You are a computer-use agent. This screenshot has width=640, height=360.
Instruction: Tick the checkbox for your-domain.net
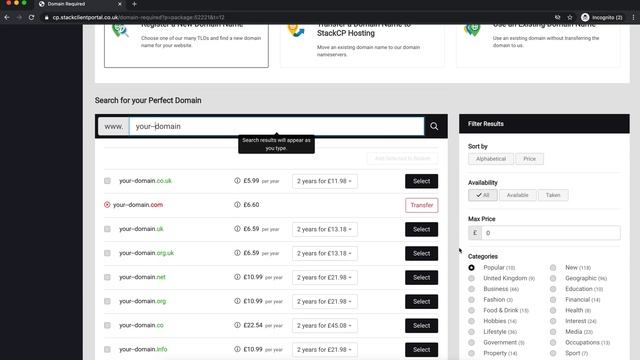(x=107, y=277)
